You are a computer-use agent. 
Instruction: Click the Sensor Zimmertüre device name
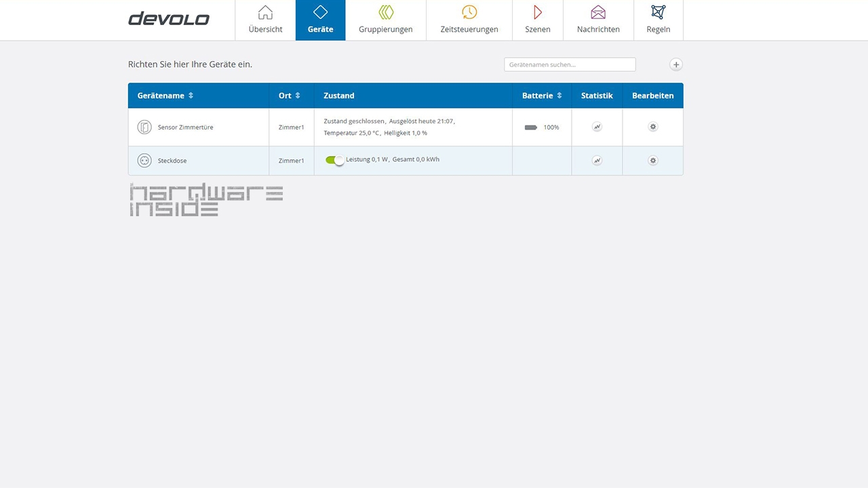click(185, 127)
